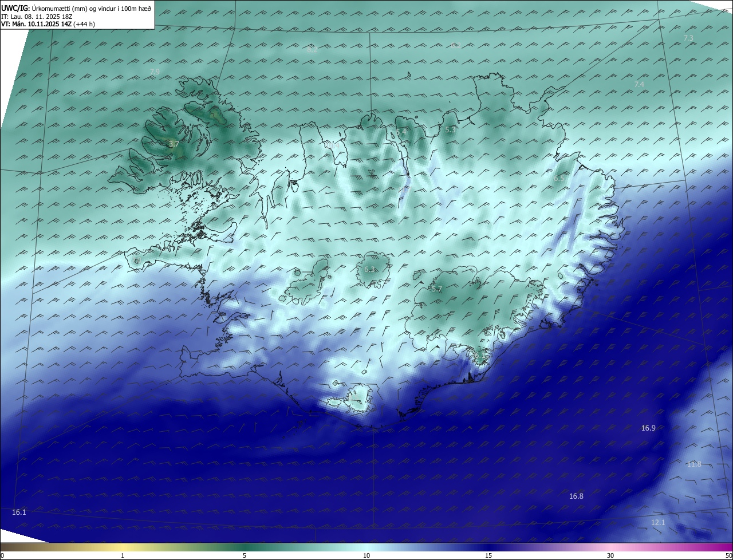The width and height of the screenshot is (733, 560).
Task: Click the map value label '5.3' in North Iceland
Action: (450, 130)
